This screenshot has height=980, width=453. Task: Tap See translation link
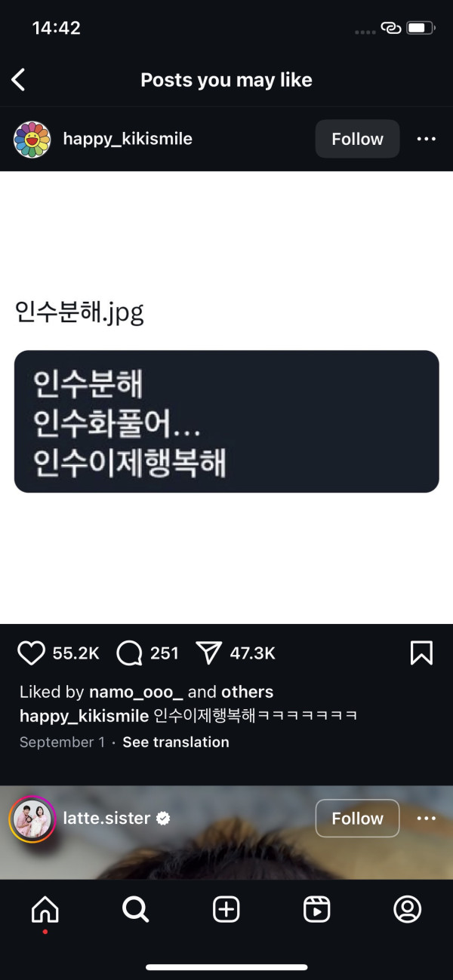pos(176,742)
